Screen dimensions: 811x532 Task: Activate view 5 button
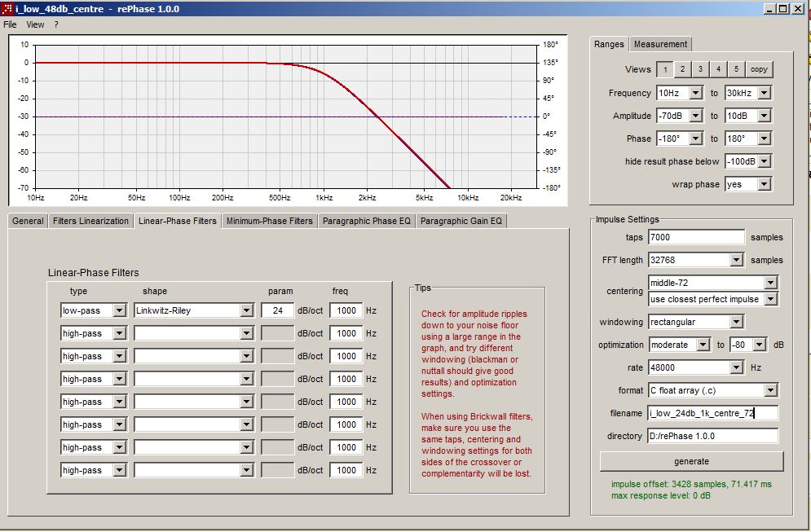click(736, 69)
